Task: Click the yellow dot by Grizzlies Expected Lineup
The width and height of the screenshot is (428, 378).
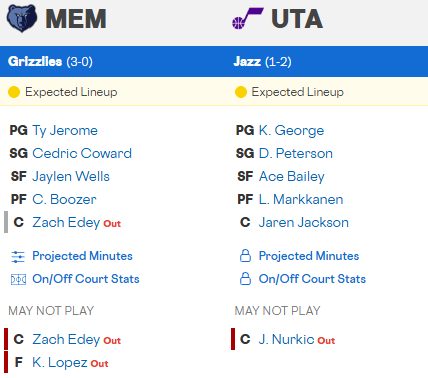Action: click(14, 92)
